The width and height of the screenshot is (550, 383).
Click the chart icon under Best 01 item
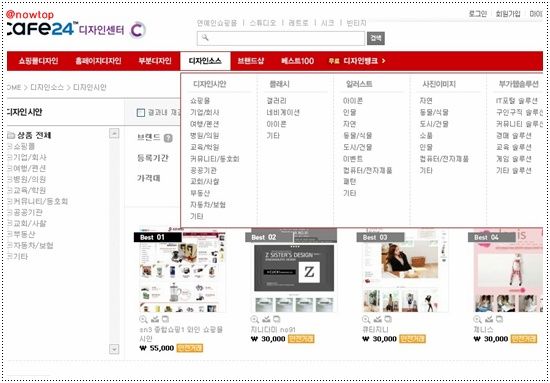pyautogui.click(x=155, y=319)
